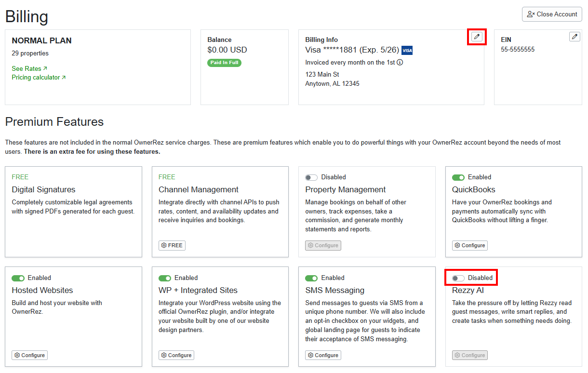Edit the Billing Info with the pencil icon
Screen dimensions: 588x373
476,37
